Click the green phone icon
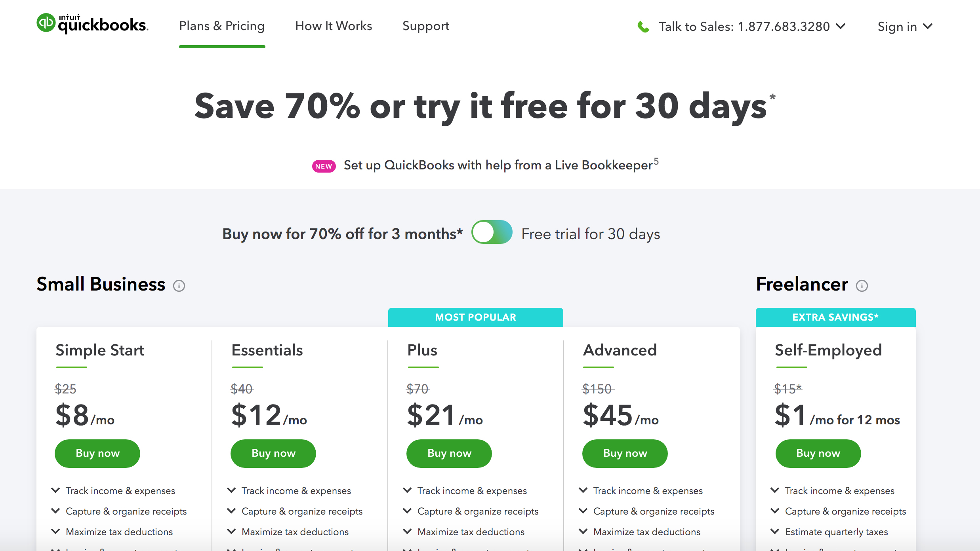 tap(643, 27)
